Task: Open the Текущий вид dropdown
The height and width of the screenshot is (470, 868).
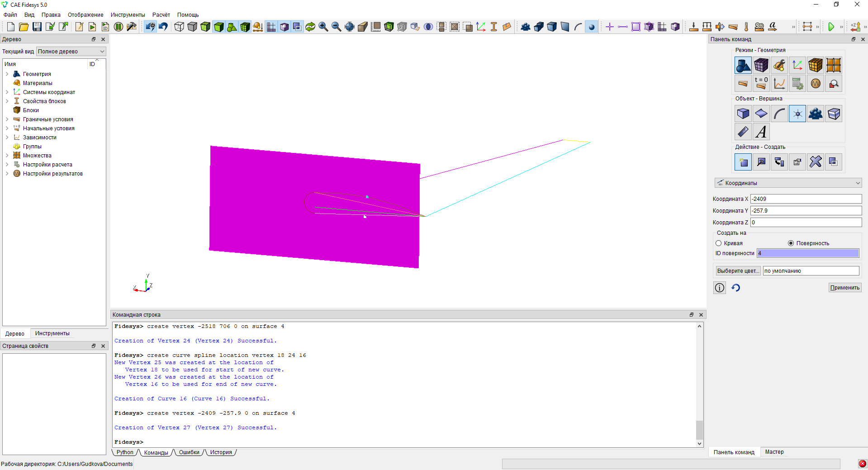Action: [x=71, y=52]
